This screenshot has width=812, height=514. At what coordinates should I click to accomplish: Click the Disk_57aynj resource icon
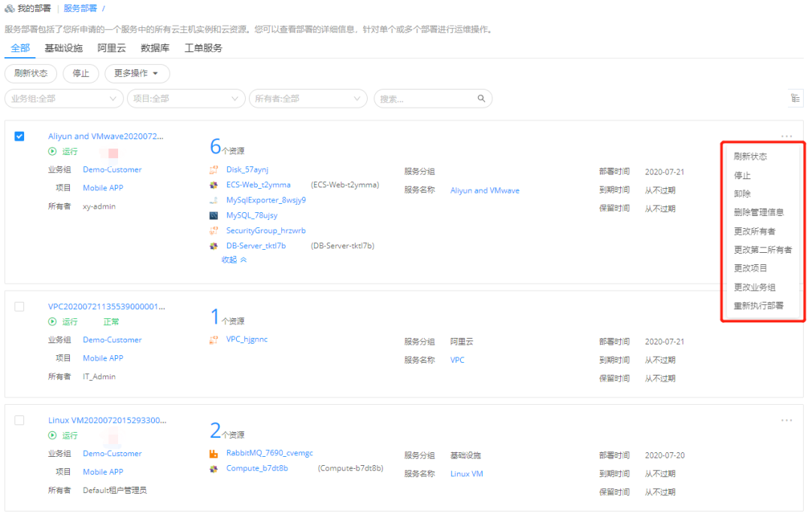214,170
